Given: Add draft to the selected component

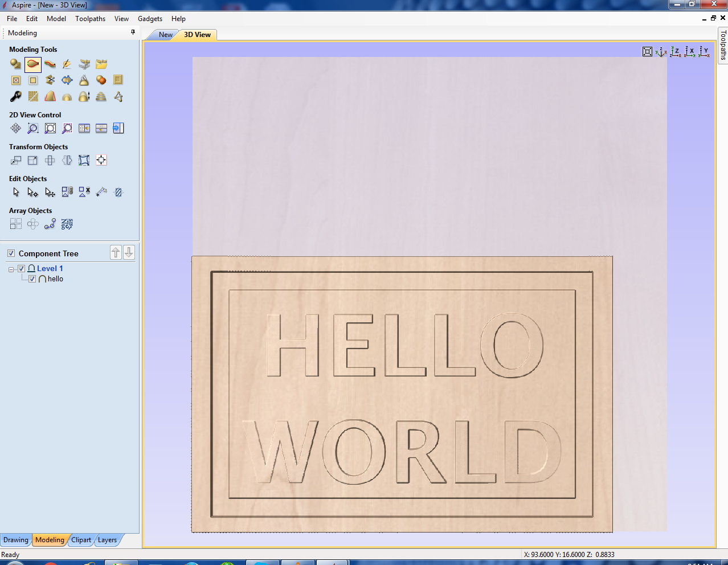Looking at the screenshot, I should click(x=50, y=97).
